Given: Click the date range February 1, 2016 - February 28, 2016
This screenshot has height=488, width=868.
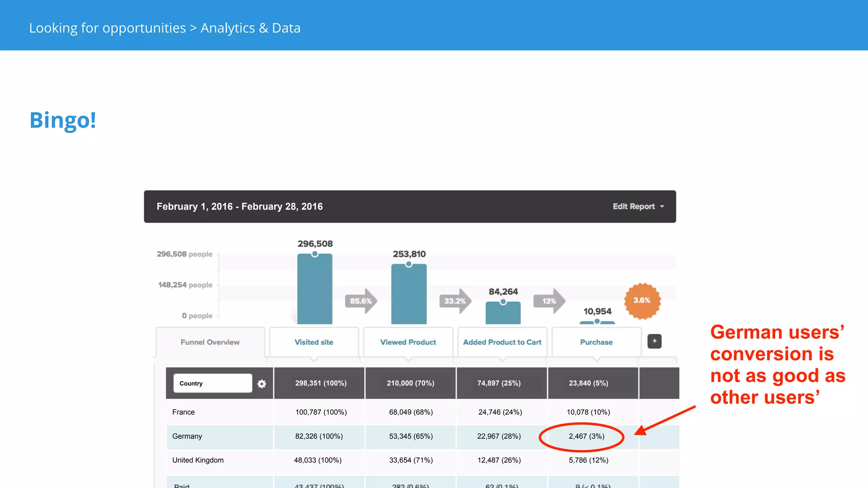Looking at the screenshot, I should pos(239,206).
